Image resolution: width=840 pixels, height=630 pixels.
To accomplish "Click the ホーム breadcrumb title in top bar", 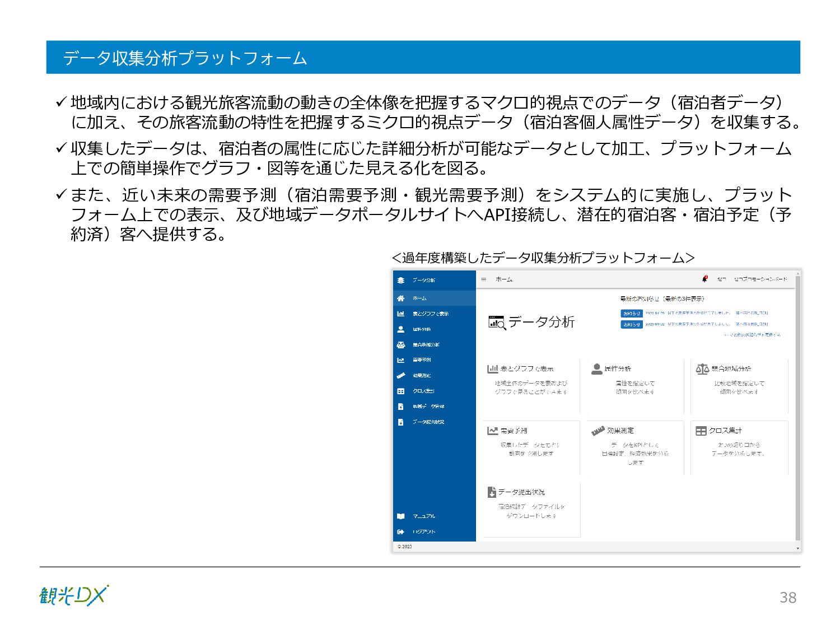I will (x=504, y=279).
